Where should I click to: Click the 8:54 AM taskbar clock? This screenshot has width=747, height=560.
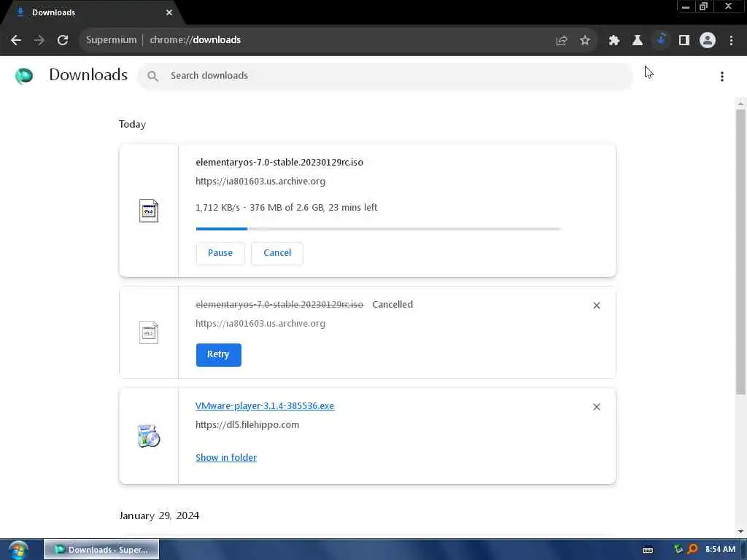click(720, 550)
